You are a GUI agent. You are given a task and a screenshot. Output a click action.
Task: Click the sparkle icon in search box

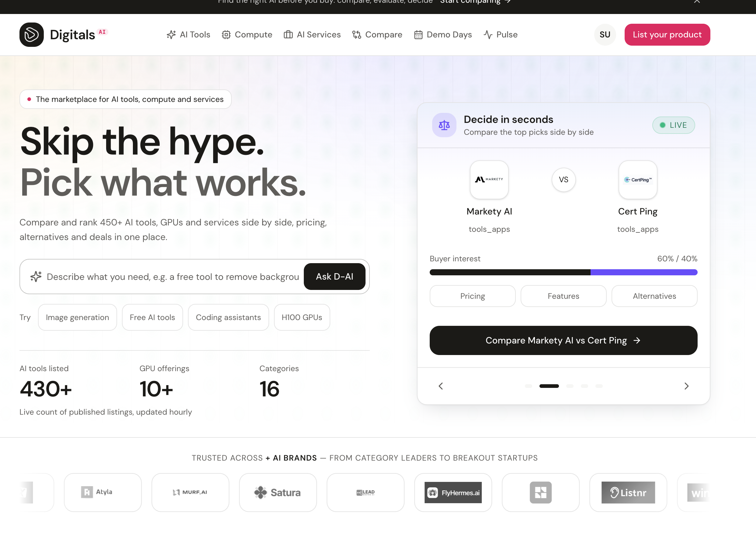coord(36,277)
